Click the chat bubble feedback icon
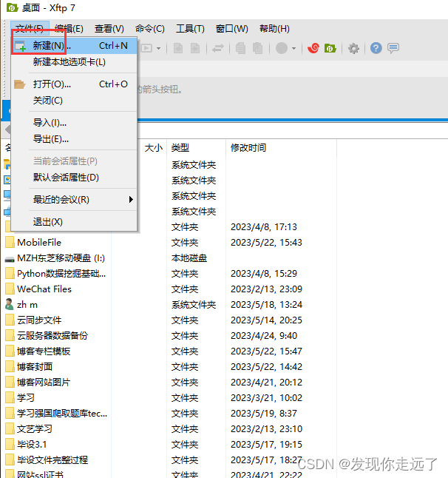The height and width of the screenshot is (478, 448). tap(393, 48)
